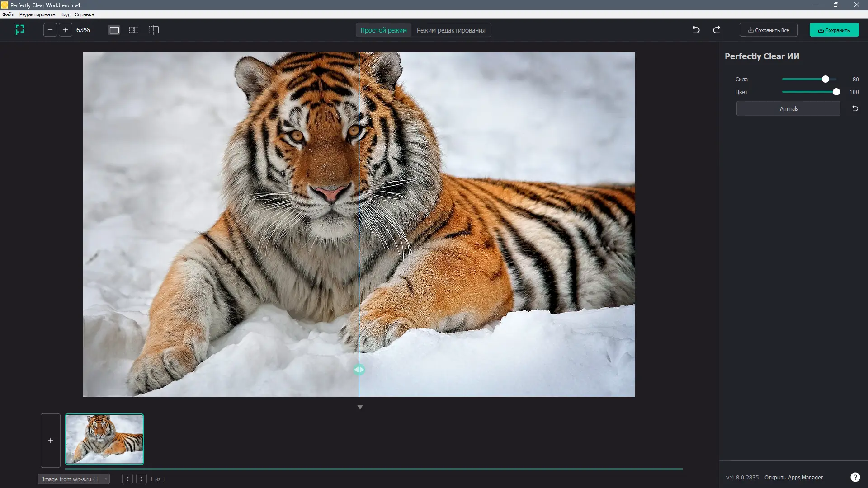
Task: Switch to single image view
Action: [x=114, y=30]
